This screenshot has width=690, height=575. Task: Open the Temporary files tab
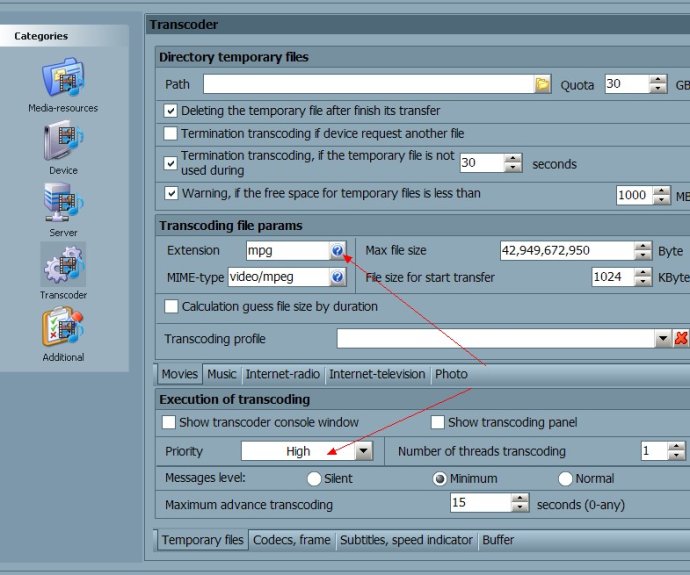click(x=202, y=540)
